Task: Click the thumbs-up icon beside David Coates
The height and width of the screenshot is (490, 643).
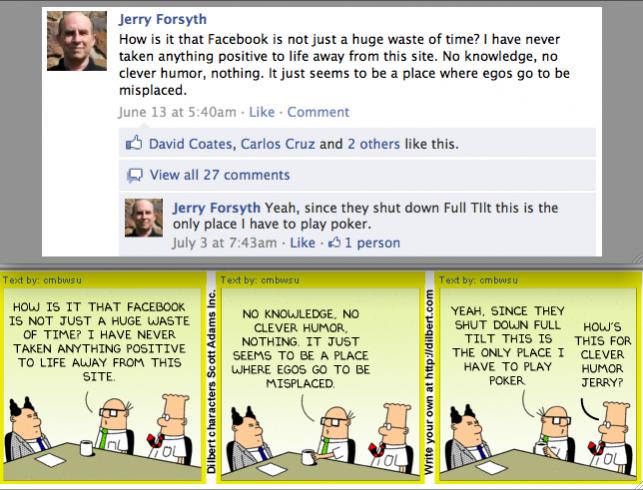Action: (134, 143)
